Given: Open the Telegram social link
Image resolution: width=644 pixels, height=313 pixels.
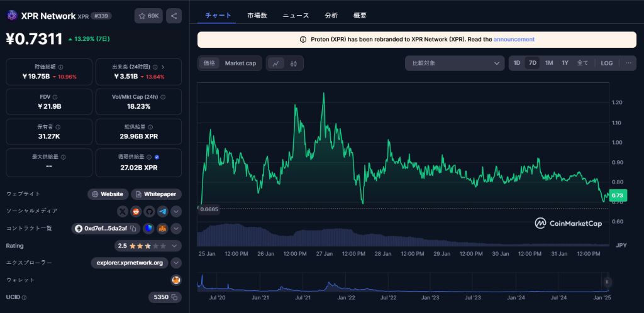Looking at the screenshot, I should pos(162,212).
